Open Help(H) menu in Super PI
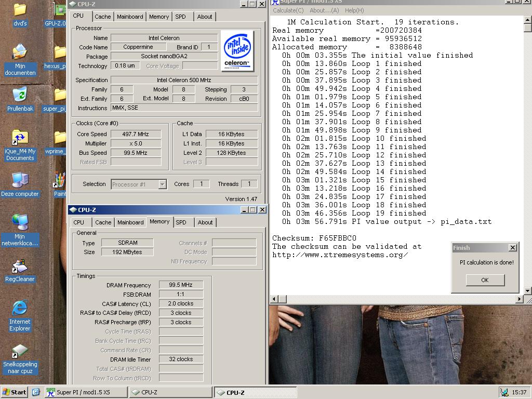532x399 pixels. tap(354, 10)
